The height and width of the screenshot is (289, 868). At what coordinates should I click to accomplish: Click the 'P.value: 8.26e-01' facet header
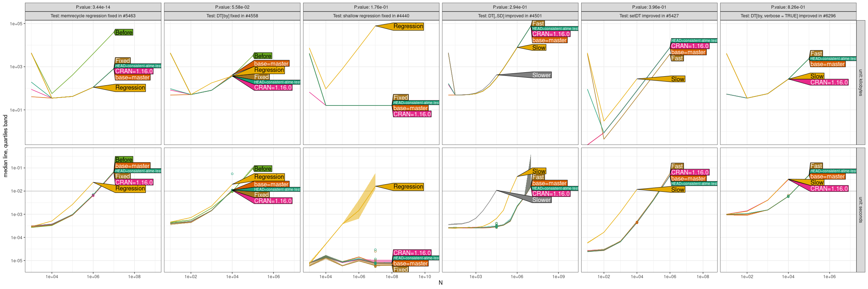[x=788, y=7]
